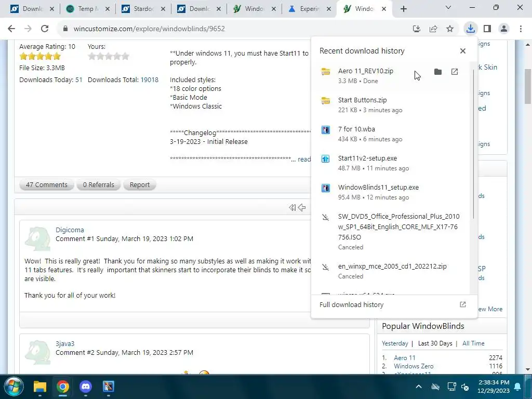Open 3java3 user profile link

(65, 344)
